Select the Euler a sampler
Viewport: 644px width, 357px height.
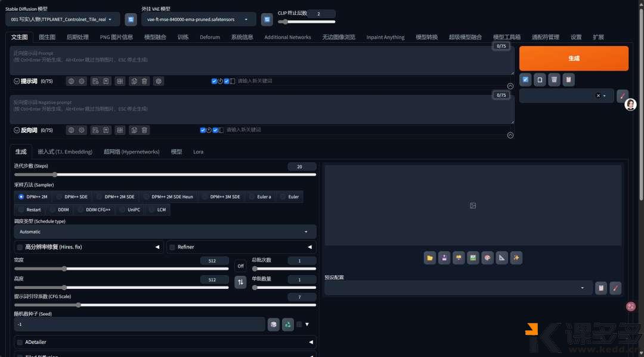[x=259, y=196]
